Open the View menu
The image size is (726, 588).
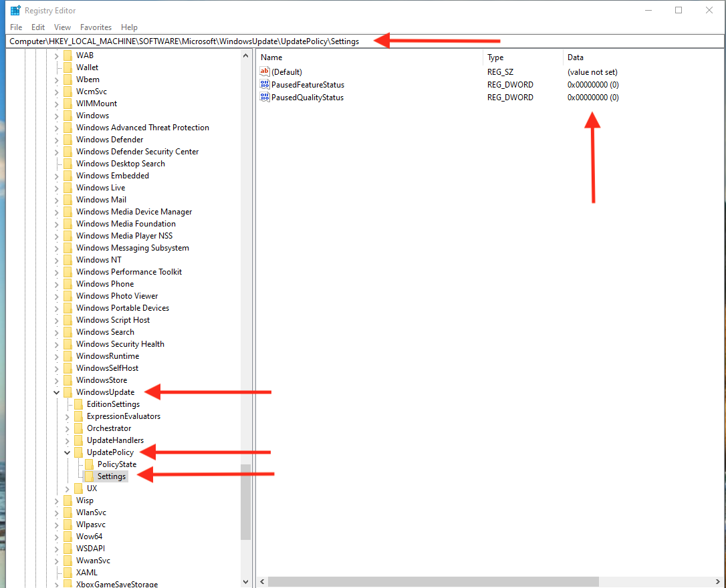[x=62, y=27]
